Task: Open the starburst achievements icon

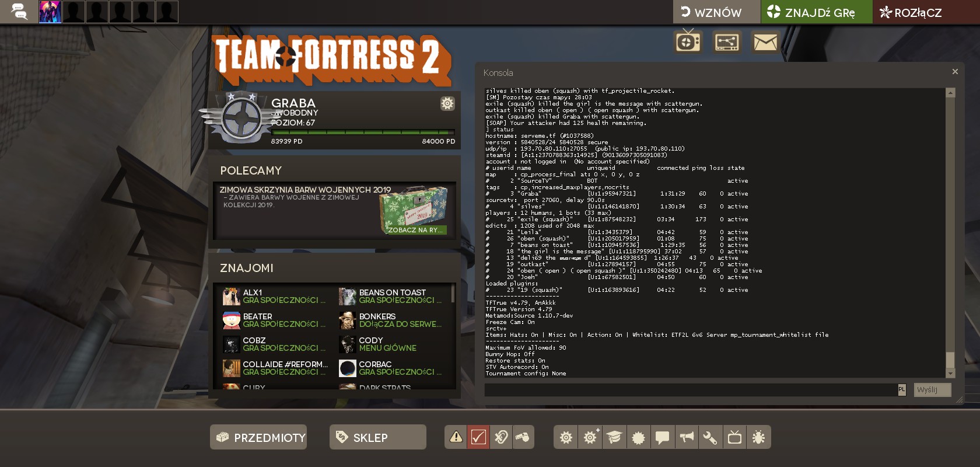Action: click(638, 437)
